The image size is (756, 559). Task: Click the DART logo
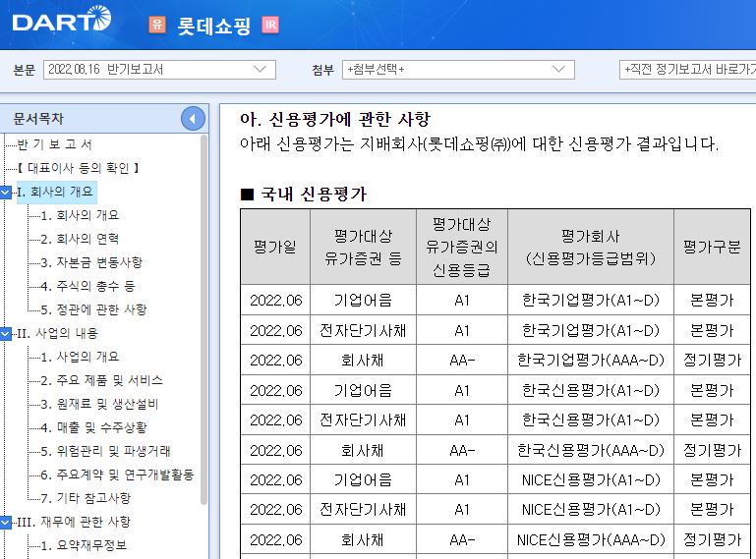[62, 20]
